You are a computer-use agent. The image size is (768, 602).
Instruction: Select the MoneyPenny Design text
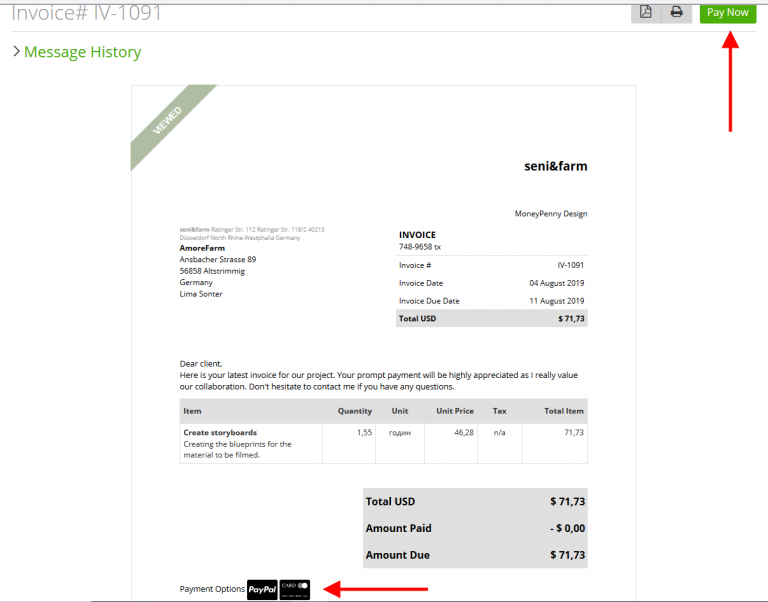[551, 214]
